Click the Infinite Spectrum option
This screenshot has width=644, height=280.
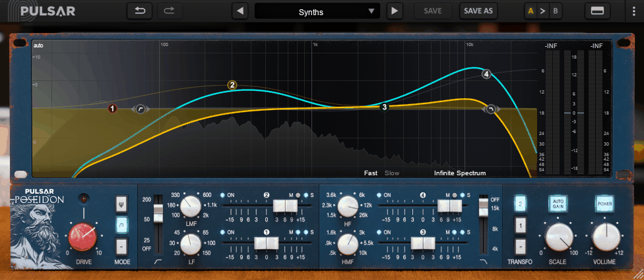pyautogui.click(x=460, y=173)
